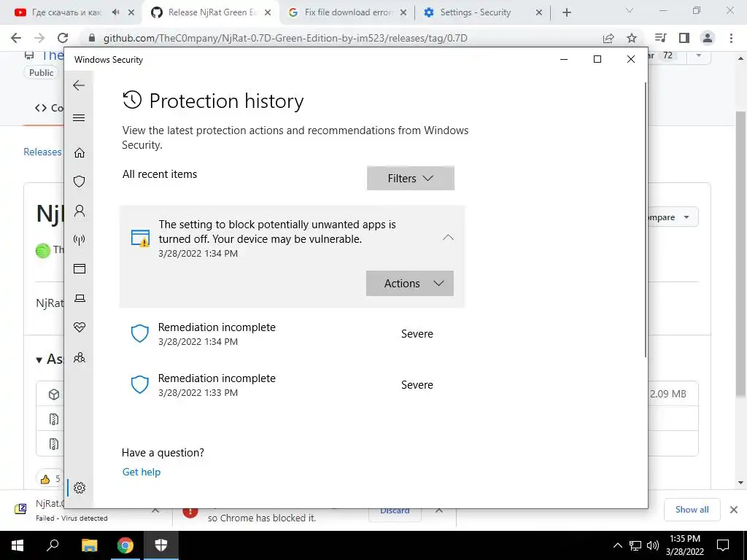
Task: Click Windows Security vertical scrollbar
Action: click(646, 219)
